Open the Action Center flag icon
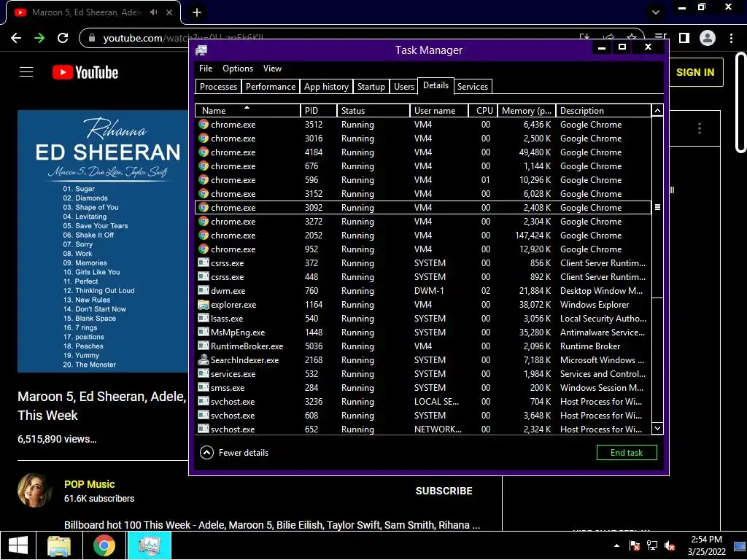The image size is (747, 560). pos(635,545)
